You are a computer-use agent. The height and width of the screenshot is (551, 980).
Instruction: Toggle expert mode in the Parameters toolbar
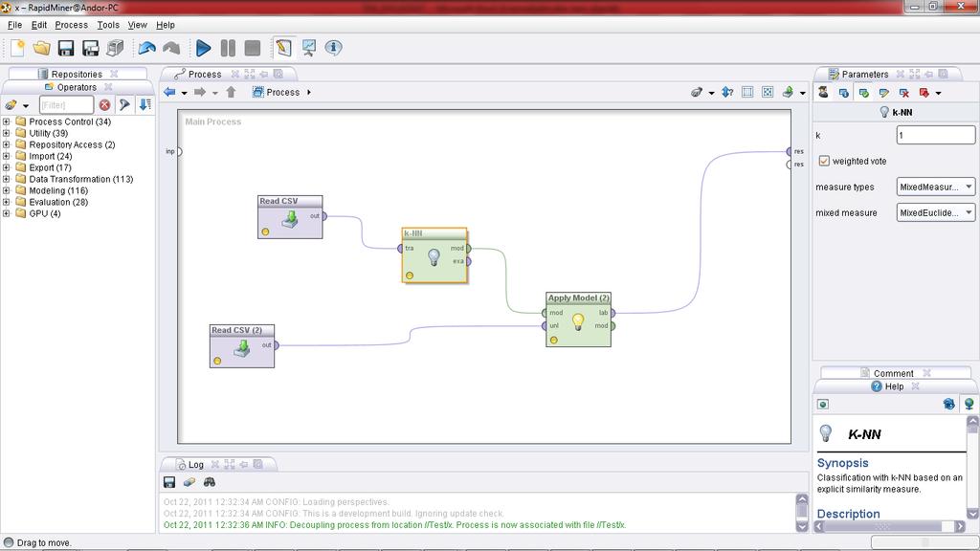pyautogui.click(x=824, y=93)
